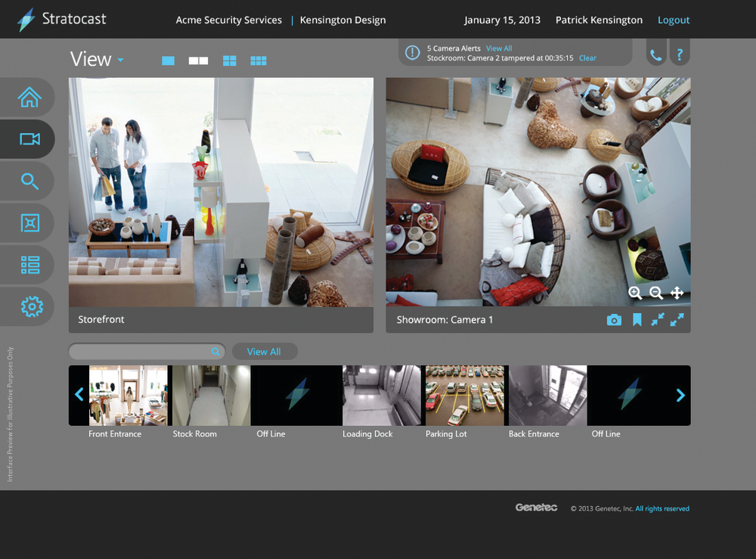Expand Showroom Camera 1 to full screen
Viewport: 756px width, 559px height.
coord(677,319)
